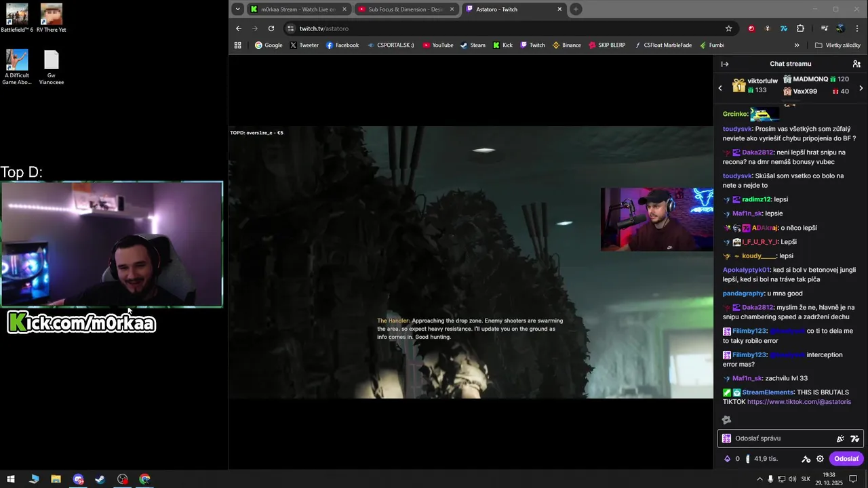Show previous gift leaderboard entries
This screenshot has width=868, height=488.
pos(720,88)
